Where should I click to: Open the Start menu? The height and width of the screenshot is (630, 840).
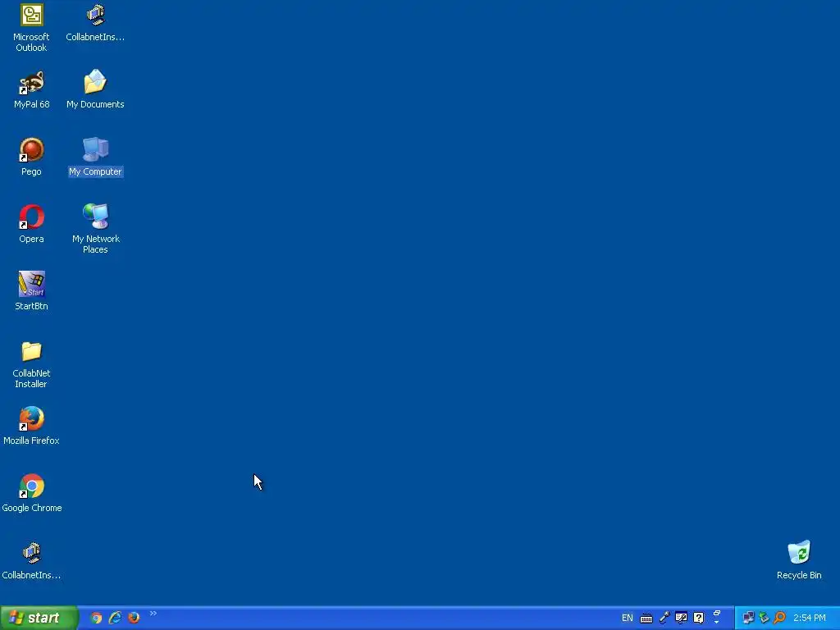(39, 618)
